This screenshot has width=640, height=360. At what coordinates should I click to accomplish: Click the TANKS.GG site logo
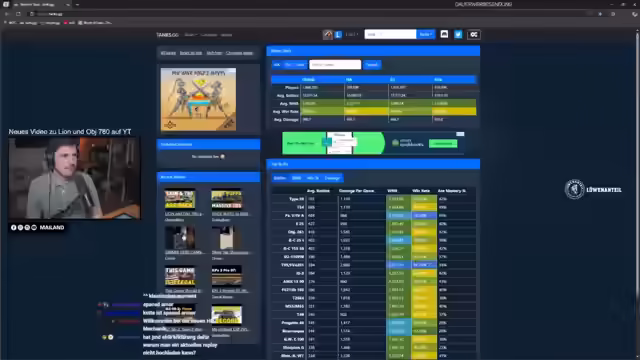click(167, 35)
